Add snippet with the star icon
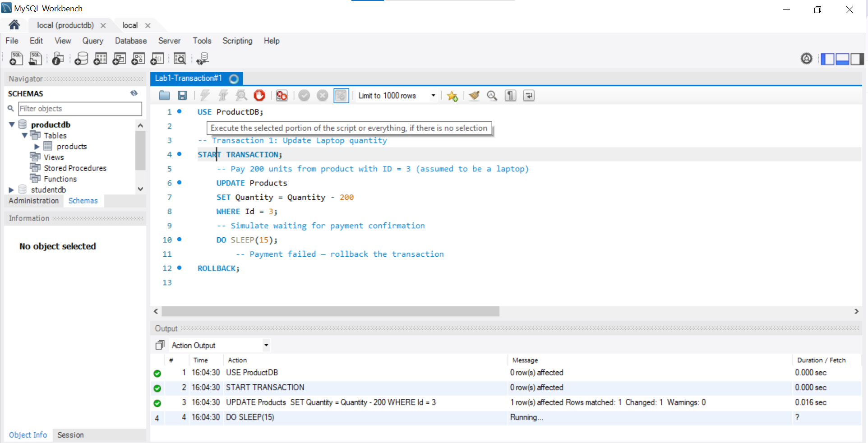Screen dimensions: 868x443 click(x=452, y=96)
